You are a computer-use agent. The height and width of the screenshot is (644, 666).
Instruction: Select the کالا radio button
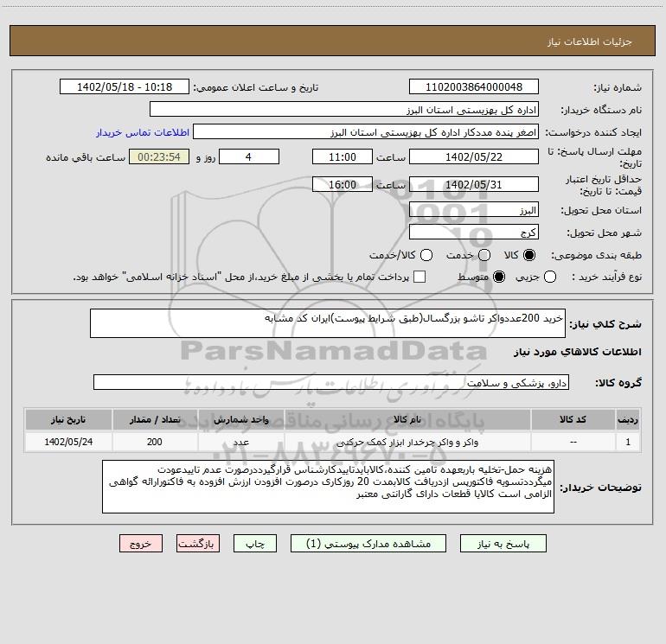(529, 255)
